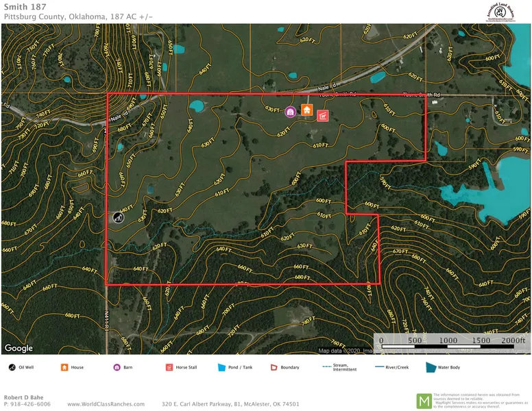
Task: Select the orange House marker on the map
Action: [x=306, y=110]
